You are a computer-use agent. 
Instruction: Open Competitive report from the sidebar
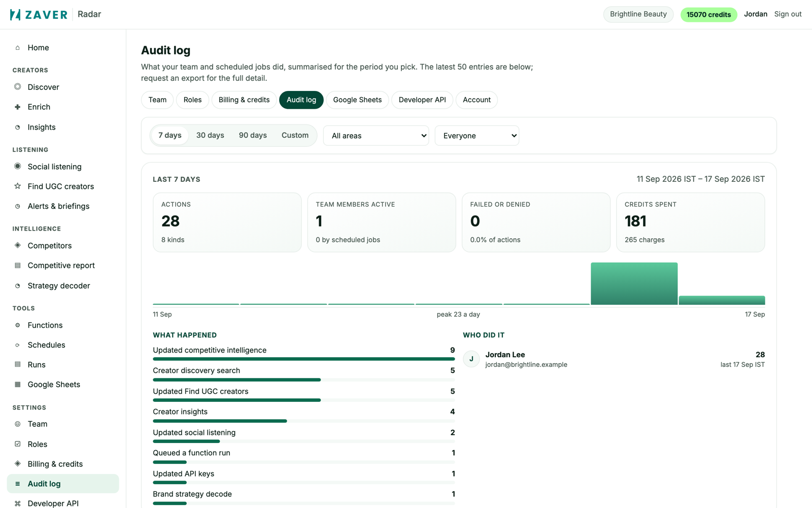[x=63, y=265]
